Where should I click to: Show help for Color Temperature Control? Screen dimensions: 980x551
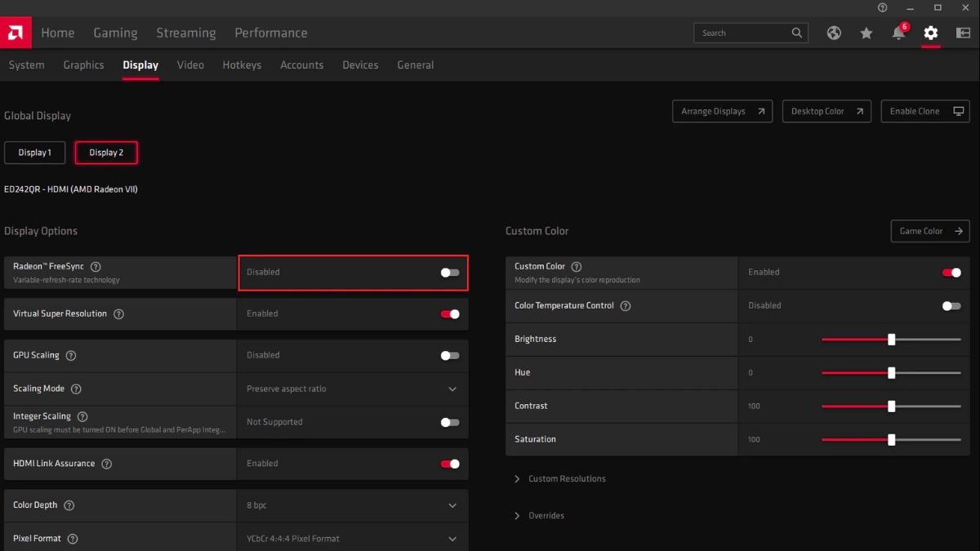pyautogui.click(x=626, y=306)
